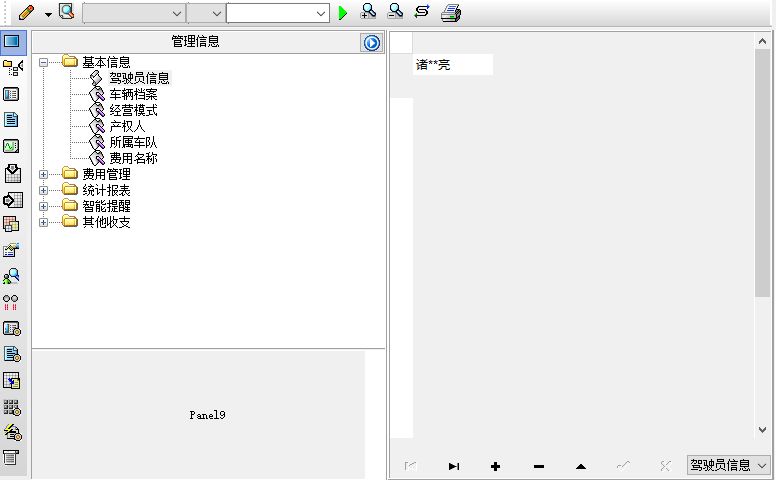Click the edit record up-triangle button
The height and width of the screenshot is (480, 776).
(581, 466)
